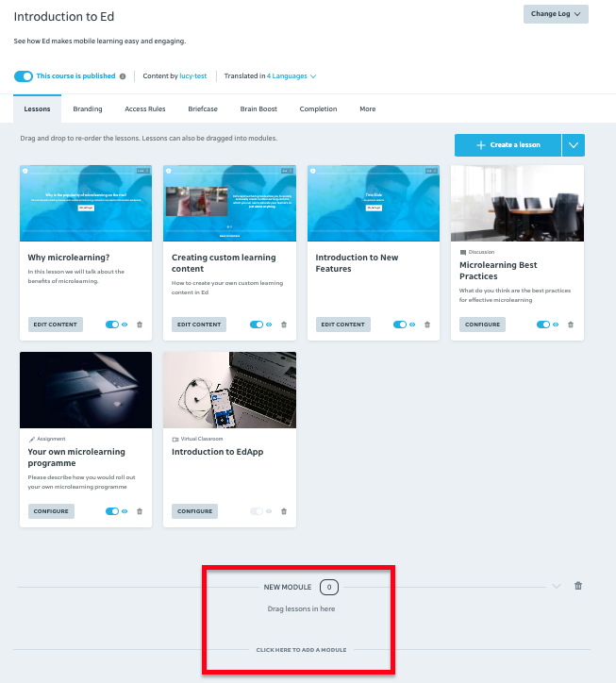Delete the Introduction to New Features lesson
This screenshot has height=683, width=616.
tap(427, 325)
